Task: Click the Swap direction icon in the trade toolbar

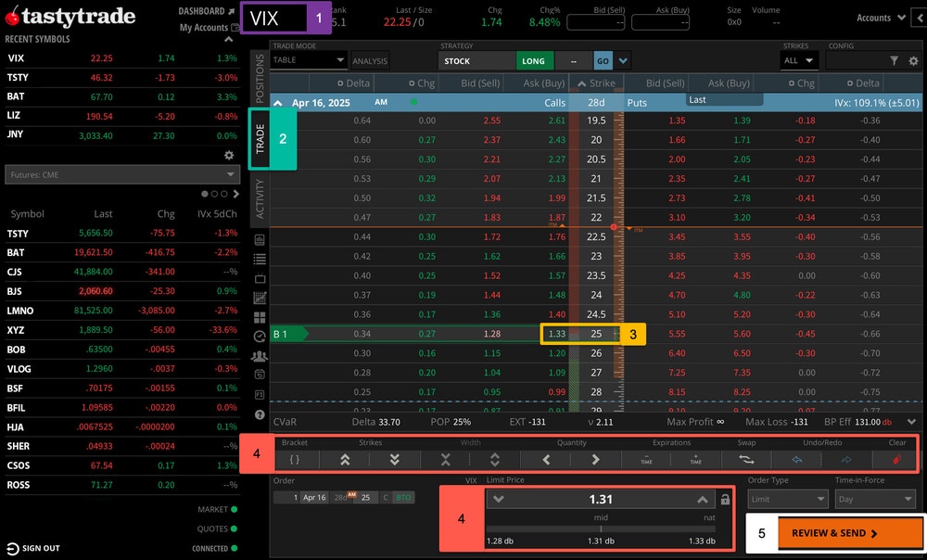Action: coord(746,459)
